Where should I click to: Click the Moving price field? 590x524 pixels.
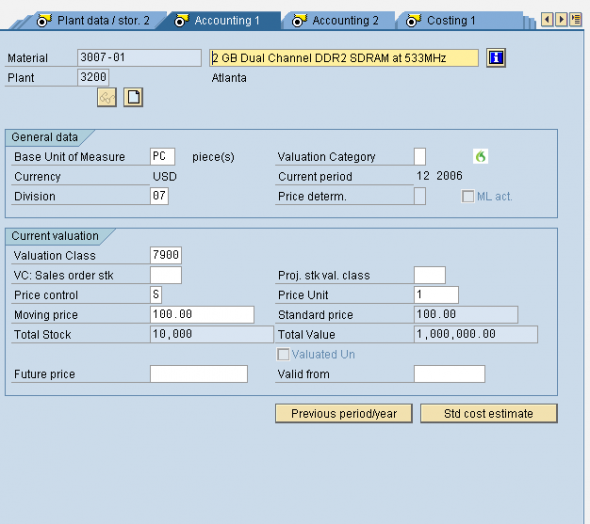coord(202,314)
